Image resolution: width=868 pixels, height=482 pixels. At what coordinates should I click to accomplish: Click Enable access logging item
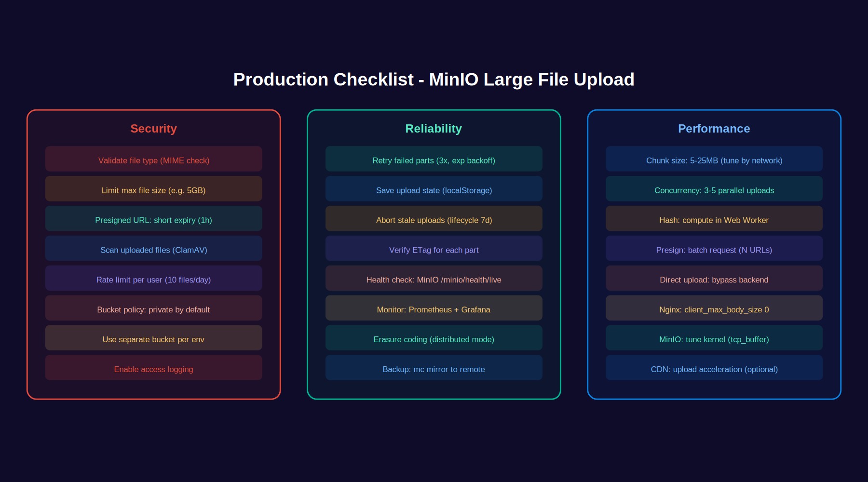[153, 368]
